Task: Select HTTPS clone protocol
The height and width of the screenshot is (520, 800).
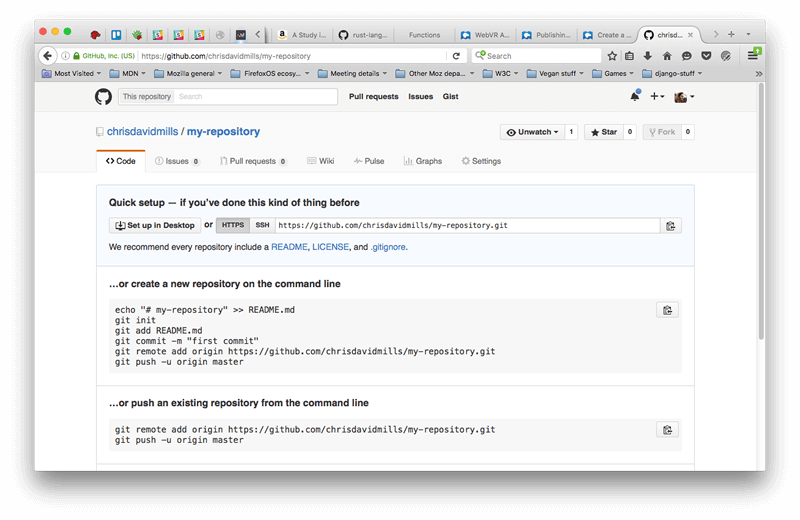Action: tap(233, 226)
